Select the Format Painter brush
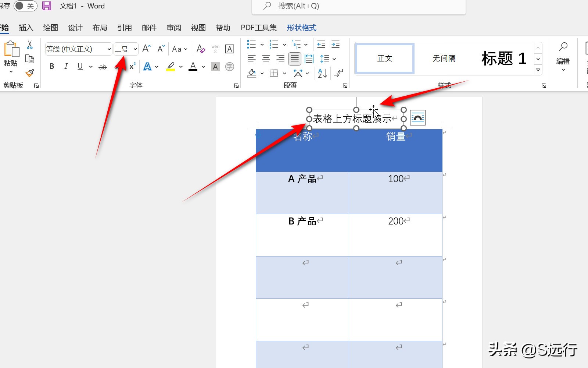Viewport: 588px width, 368px height. [x=30, y=73]
